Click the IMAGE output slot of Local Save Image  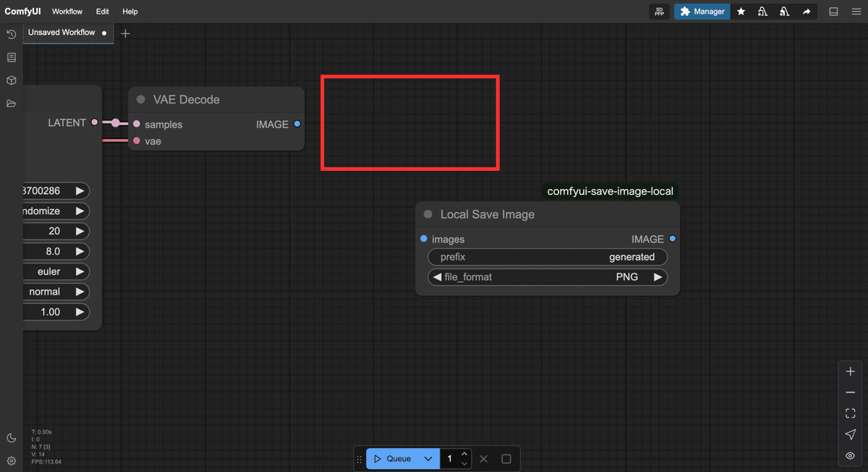(x=672, y=239)
